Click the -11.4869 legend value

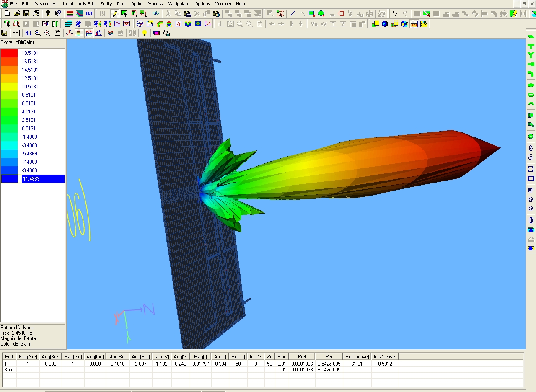coord(31,179)
